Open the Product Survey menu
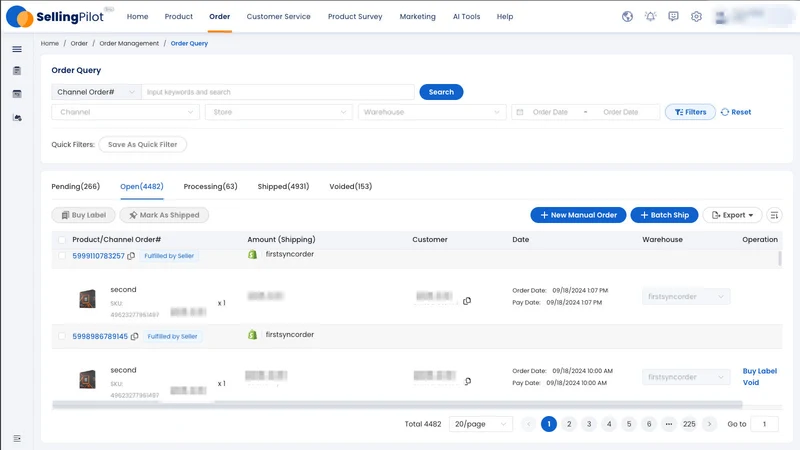Viewport: 800px width, 450px height. pyautogui.click(x=355, y=16)
